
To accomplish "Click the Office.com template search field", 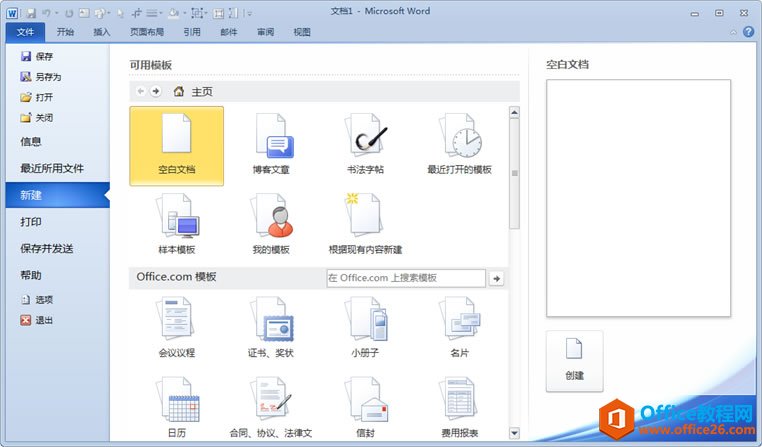I will click(x=406, y=278).
